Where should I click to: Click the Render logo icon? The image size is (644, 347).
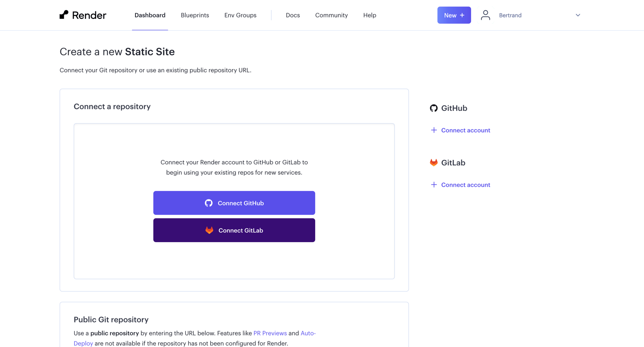click(x=64, y=15)
